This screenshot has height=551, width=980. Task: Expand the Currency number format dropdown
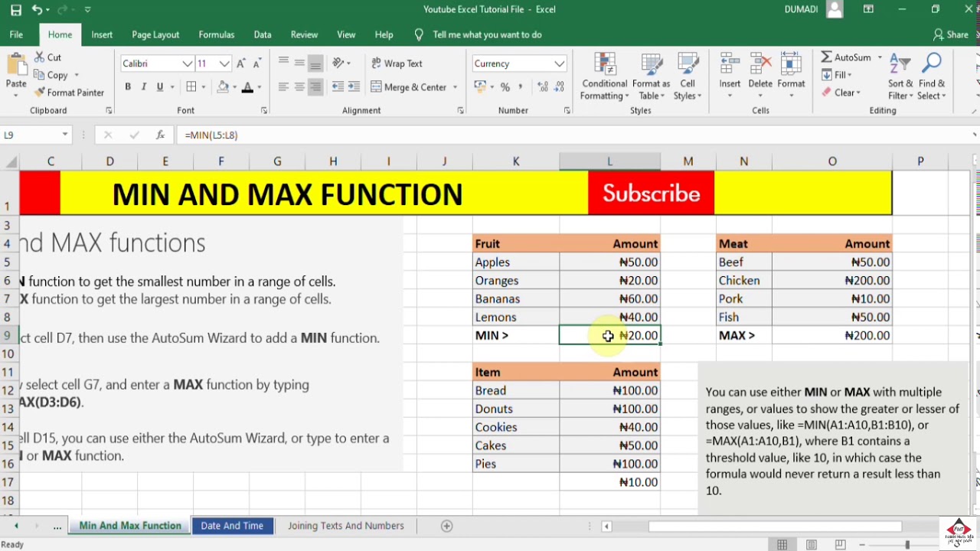tap(560, 64)
